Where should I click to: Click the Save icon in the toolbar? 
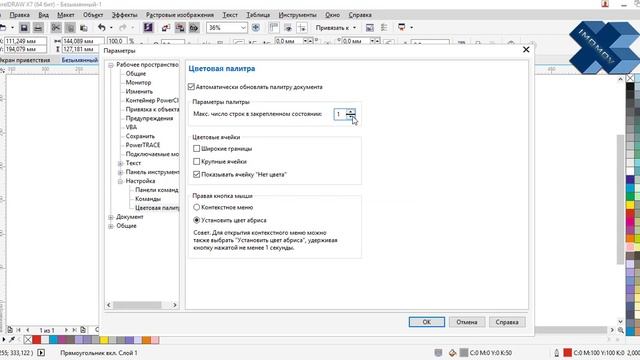pyautogui.click(x=24, y=28)
